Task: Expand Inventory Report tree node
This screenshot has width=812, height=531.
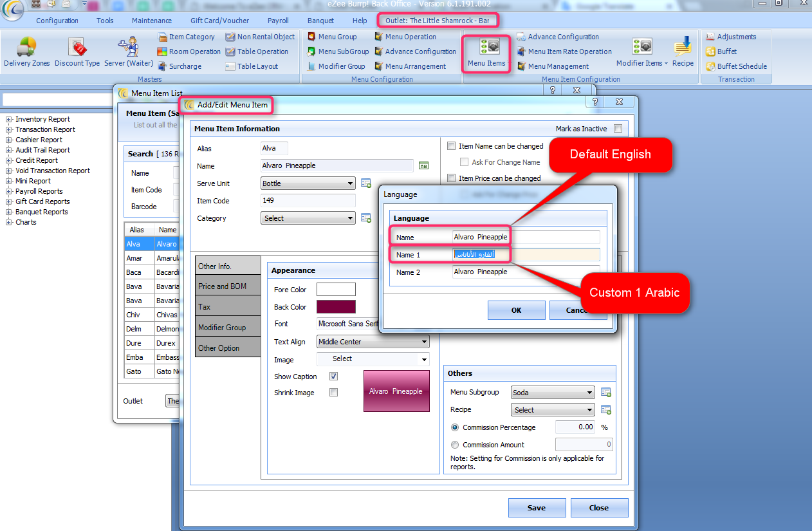Action: (x=9, y=119)
